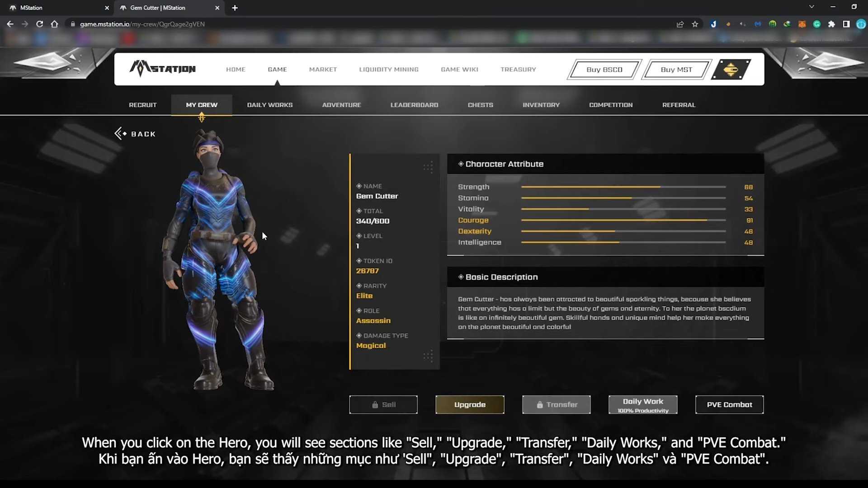Viewport: 868px width, 488px height.
Task: View site information lock icon
Action: [x=73, y=24]
